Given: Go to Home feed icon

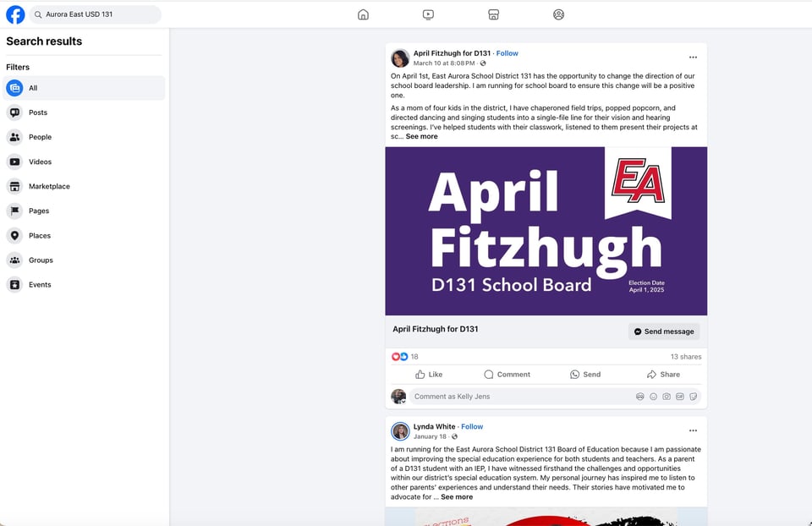Looking at the screenshot, I should pyautogui.click(x=363, y=14).
